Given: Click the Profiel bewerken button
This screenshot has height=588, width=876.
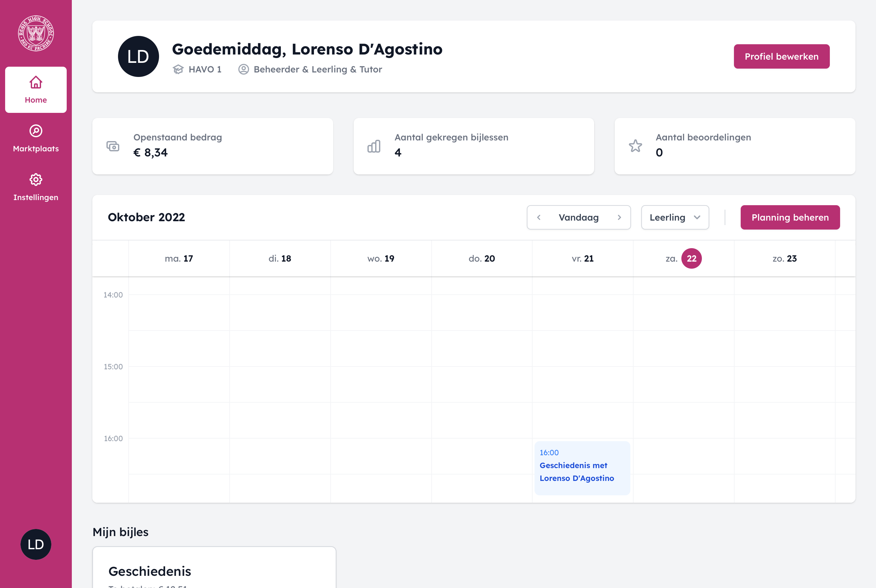Looking at the screenshot, I should [x=781, y=57].
